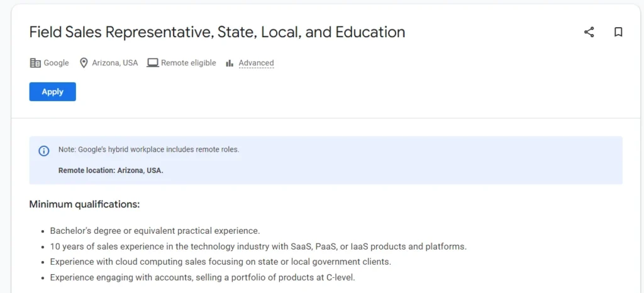Click the 10 years of sales experience bullet
Screen dimensions: 644x293
point(258,246)
